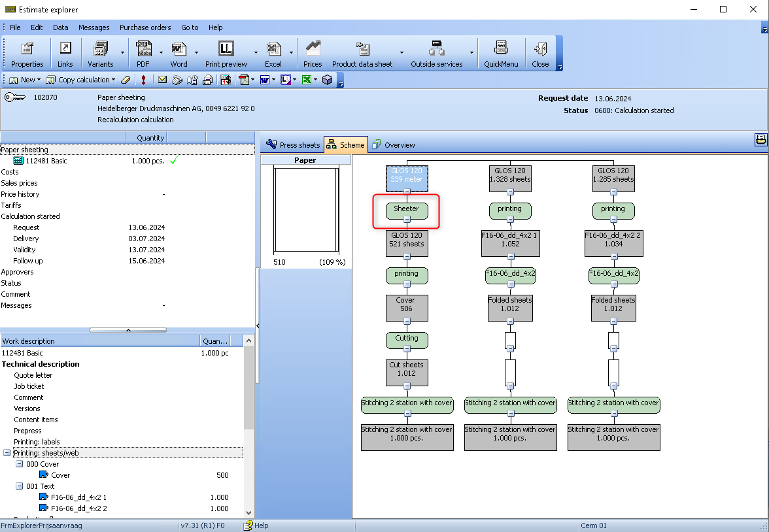Select the Quote letter item

pyautogui.click(x=33, y=375)
